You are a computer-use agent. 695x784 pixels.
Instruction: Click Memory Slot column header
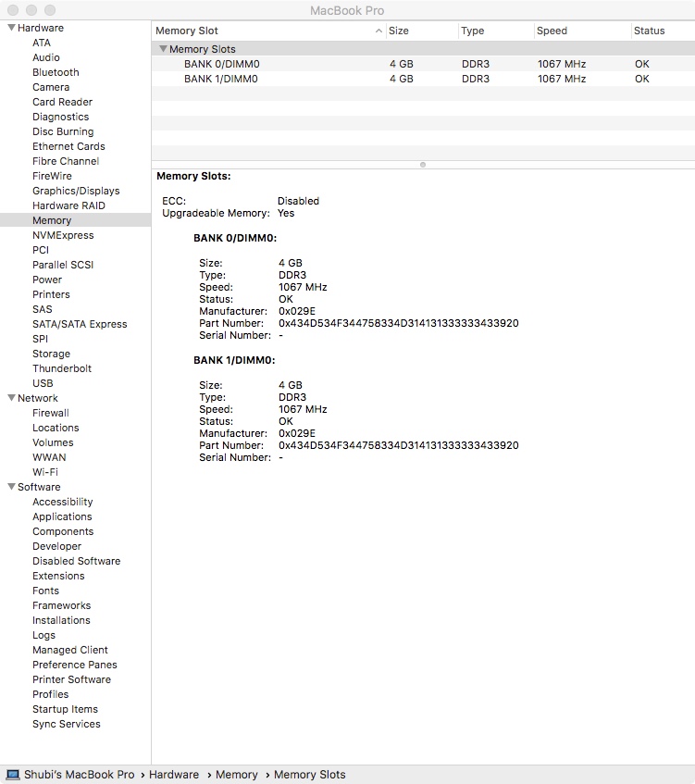click(187, 31)
